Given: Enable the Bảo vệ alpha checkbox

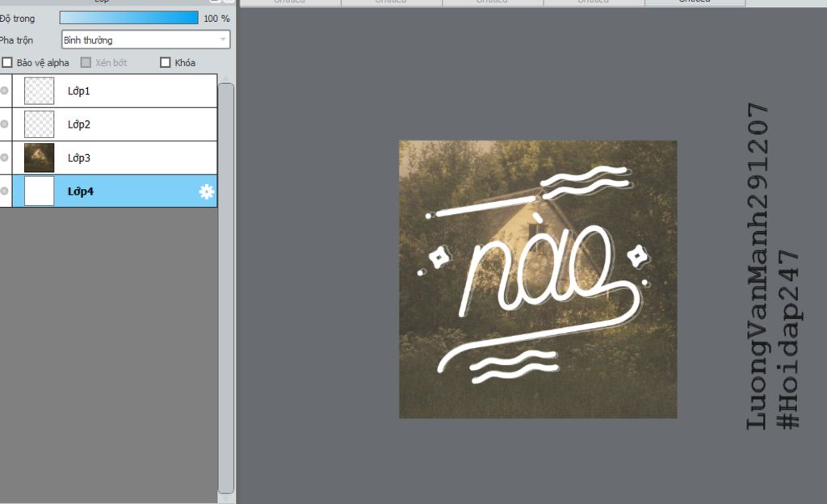Looking at the screenshot, I should click(7, 63).
